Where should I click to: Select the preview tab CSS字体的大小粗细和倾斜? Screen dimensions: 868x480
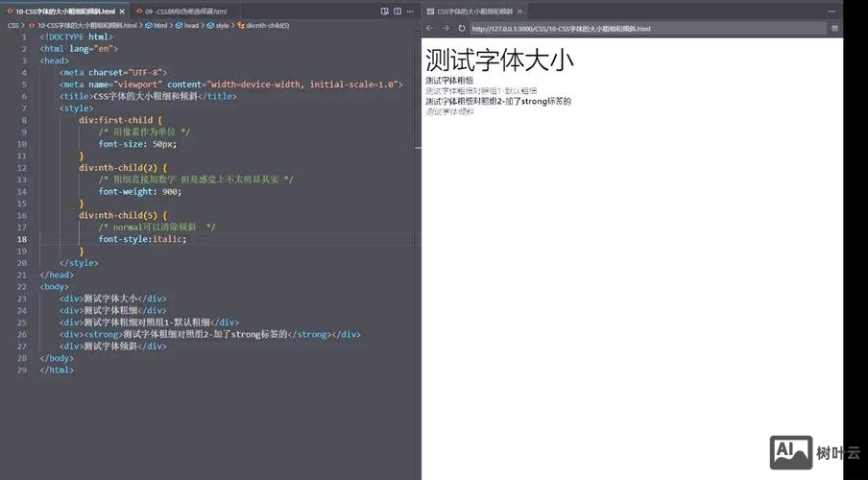coord(474,12)
